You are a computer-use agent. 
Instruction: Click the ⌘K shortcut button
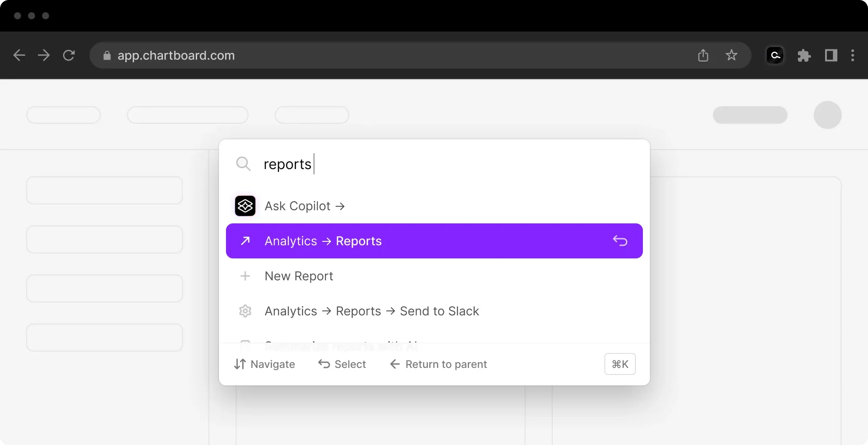(x=620, y=364)
